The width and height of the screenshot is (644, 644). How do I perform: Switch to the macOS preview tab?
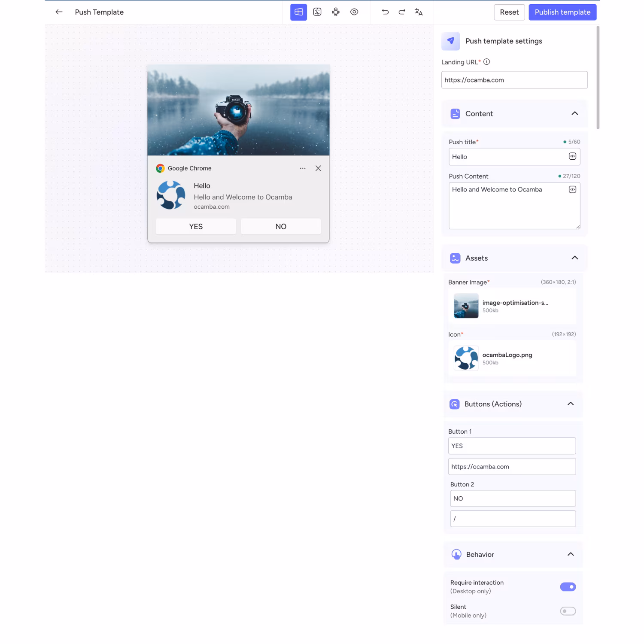point(317,12)
